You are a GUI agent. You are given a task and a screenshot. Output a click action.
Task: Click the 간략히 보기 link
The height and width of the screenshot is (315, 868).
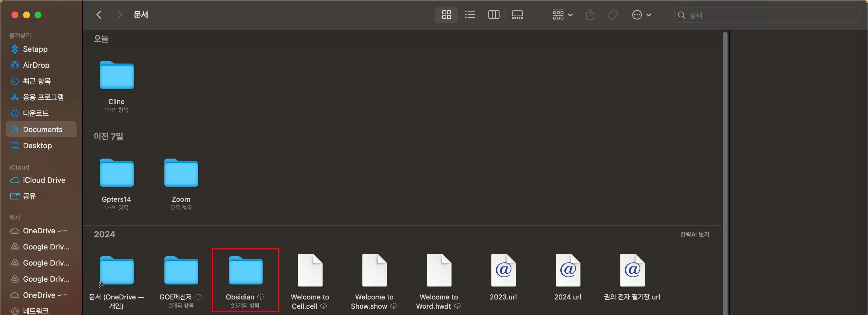[694, 234]
